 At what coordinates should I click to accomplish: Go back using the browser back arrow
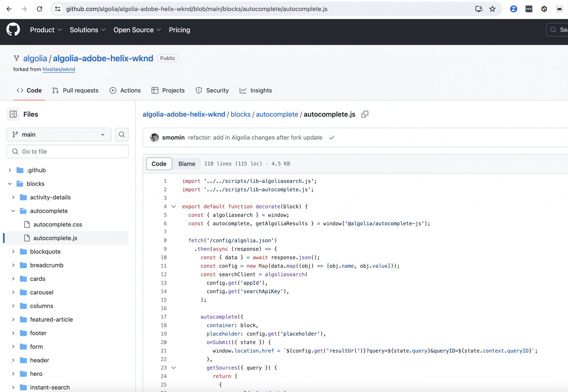(x=9, y=9)
